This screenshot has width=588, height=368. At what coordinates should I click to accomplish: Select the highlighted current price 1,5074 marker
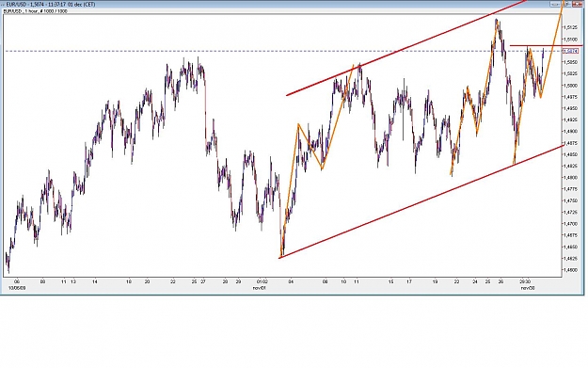(570, 51)
